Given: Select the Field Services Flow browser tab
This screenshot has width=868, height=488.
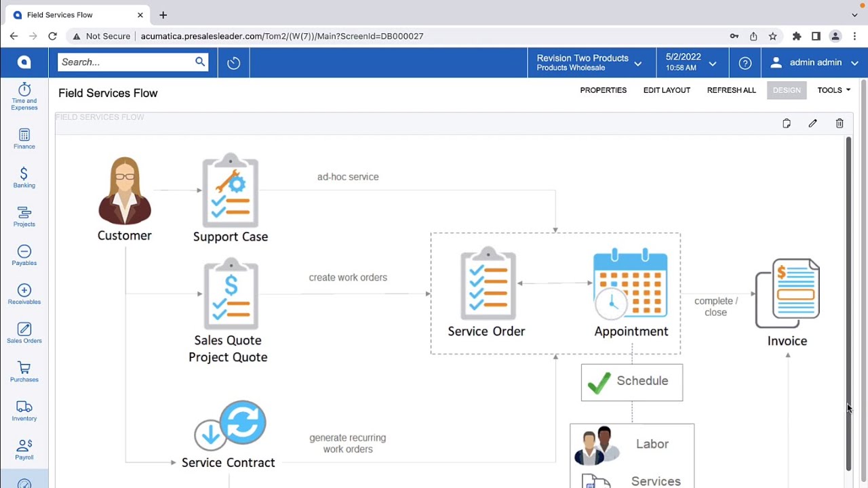Looking at the screenshot, I should point(79,15).
